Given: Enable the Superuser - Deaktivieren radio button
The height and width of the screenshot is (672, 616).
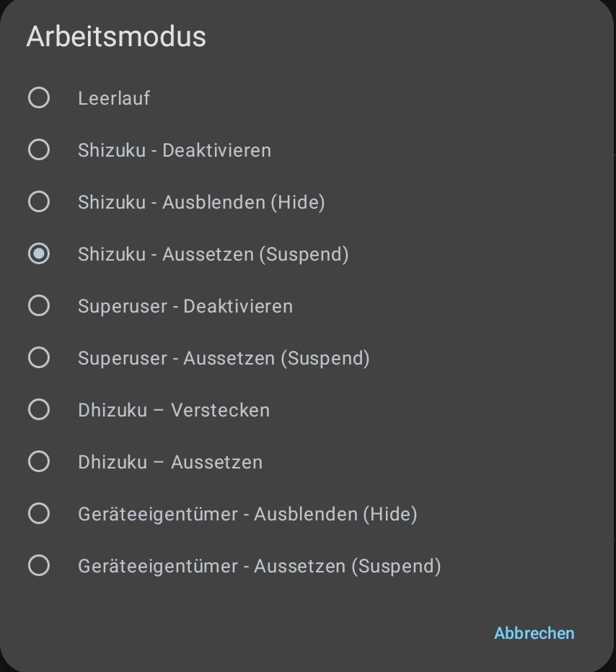Looking at the screenshot, I should (x=38, y=306).
